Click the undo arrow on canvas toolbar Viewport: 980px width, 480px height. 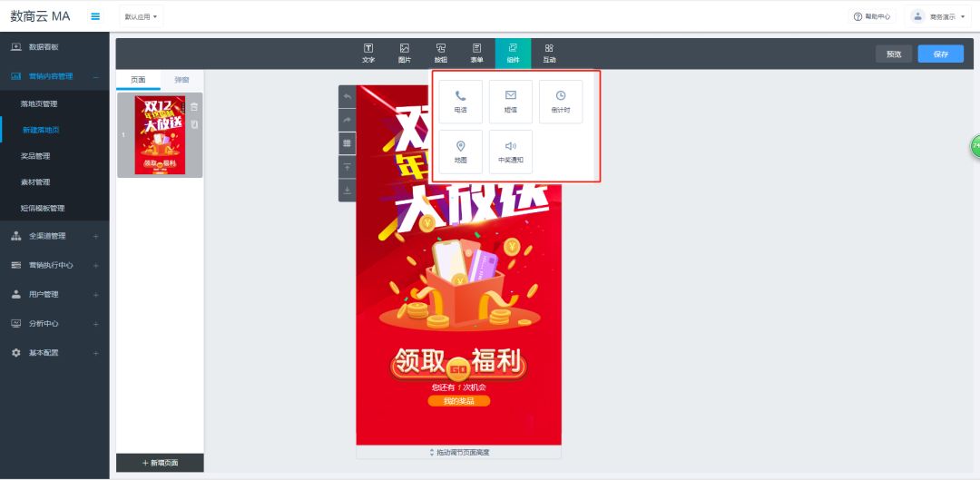(x=348, y=96)
